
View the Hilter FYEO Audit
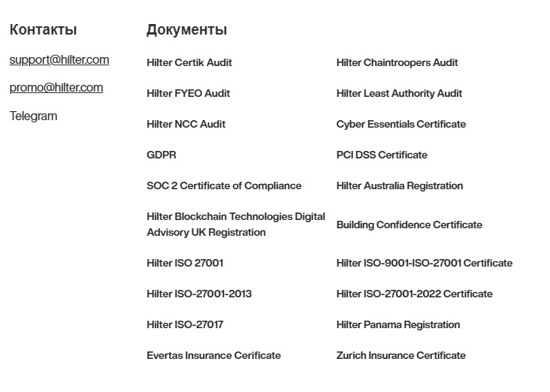[x=188, y=93]
